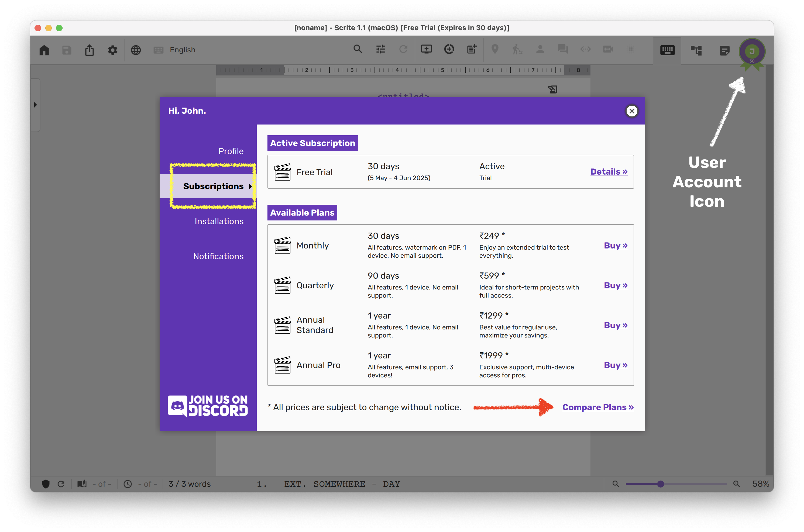Screen dimensions: 804x532
Task: Open the Installations section
Action: (219, 221)
